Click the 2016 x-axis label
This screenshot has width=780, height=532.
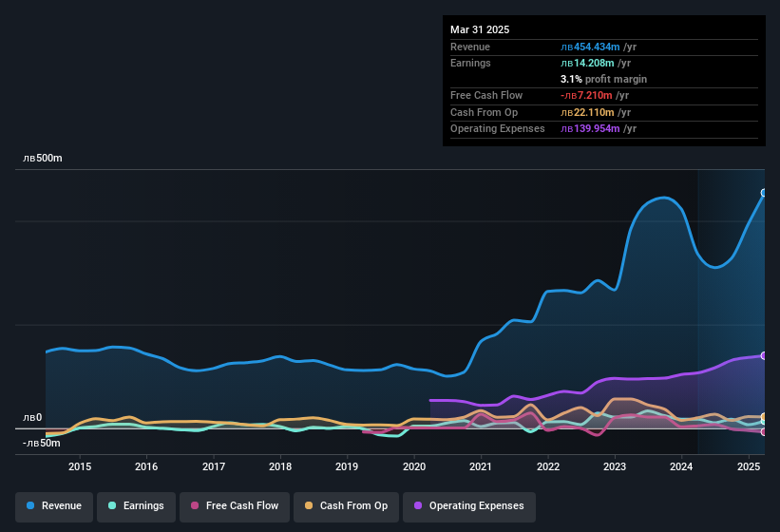(146, 466)
